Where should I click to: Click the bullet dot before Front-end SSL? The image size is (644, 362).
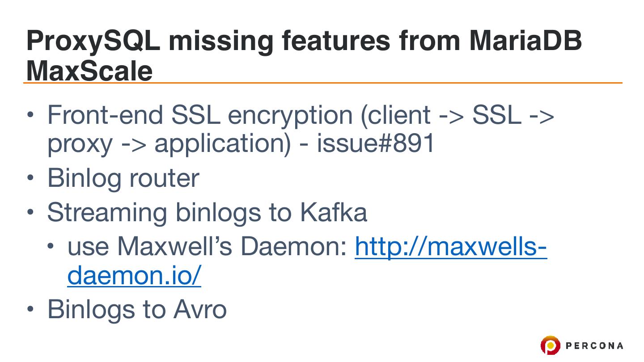(x=30, y=115)
